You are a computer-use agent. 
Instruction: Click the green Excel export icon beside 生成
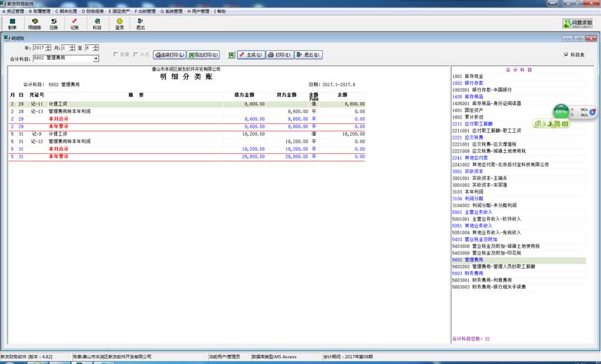(x=231, y=55)
